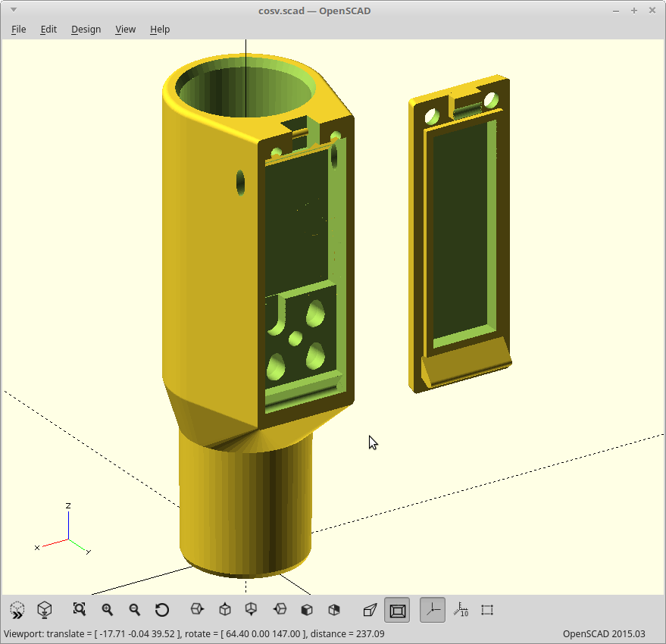Screen dimensions: 666x644
Task: Open the Design menu
Action: 86,29
